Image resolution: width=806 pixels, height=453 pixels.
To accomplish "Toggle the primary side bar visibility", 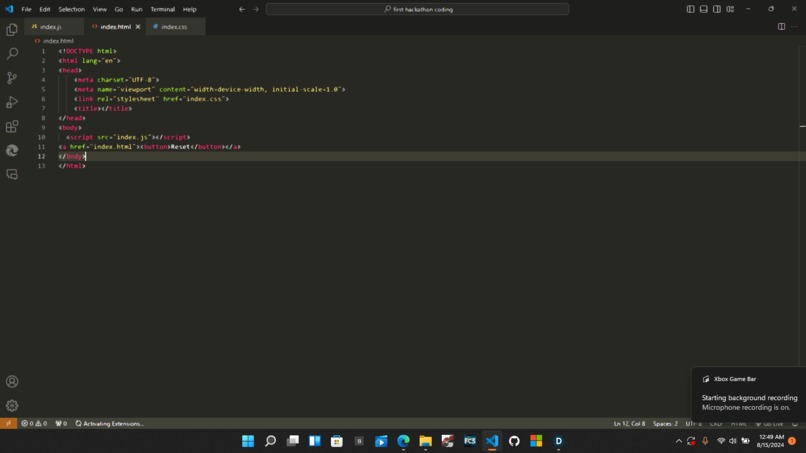I will (x=690, y=9).
